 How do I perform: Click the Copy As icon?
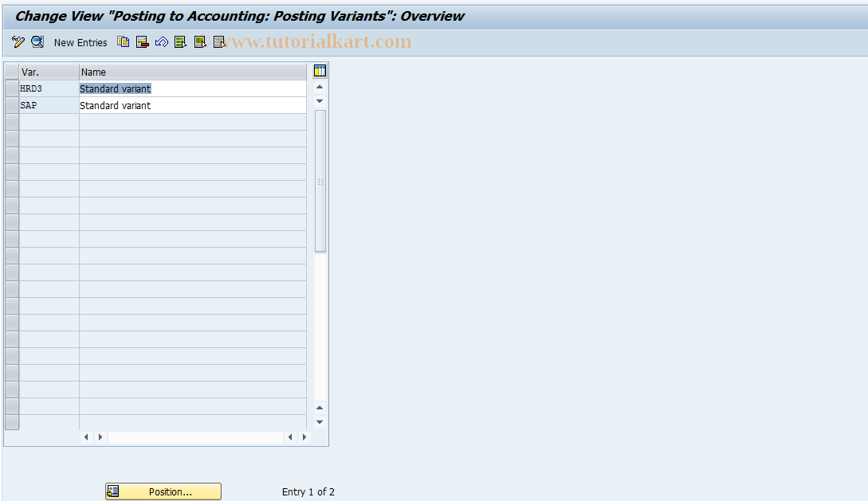click(x=124, y=42)
